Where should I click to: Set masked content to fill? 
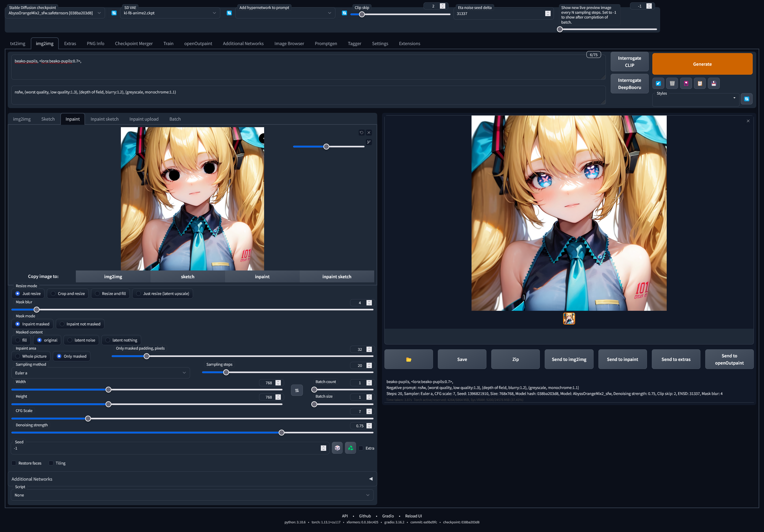(21, 340)
